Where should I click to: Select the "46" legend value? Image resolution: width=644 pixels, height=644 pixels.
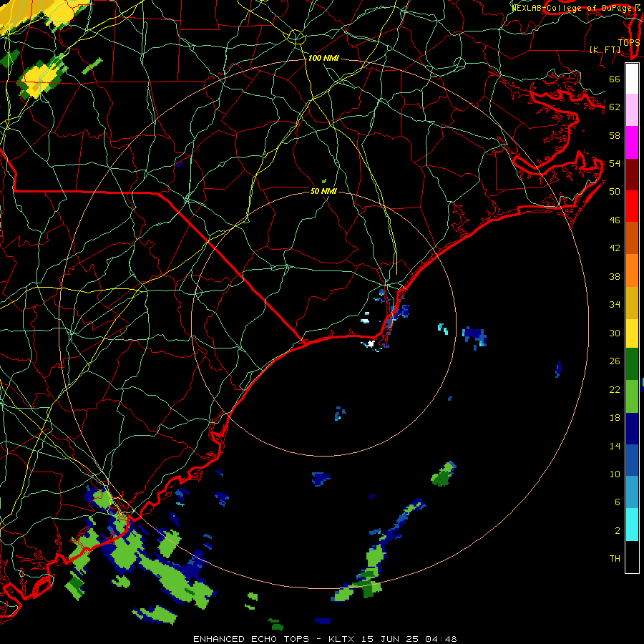tap(615, 220)
